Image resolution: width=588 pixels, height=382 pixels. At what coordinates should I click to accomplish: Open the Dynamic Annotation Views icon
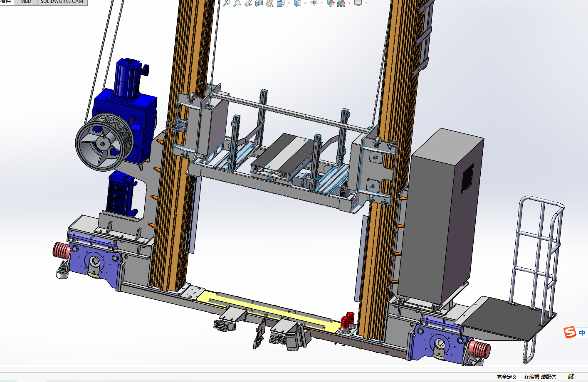click(270, 2)
